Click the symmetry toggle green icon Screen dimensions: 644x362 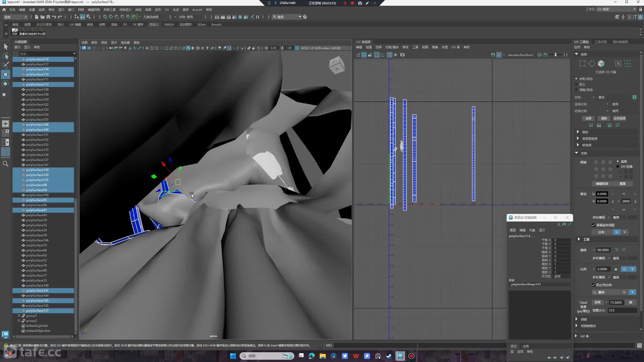(634, 97)
